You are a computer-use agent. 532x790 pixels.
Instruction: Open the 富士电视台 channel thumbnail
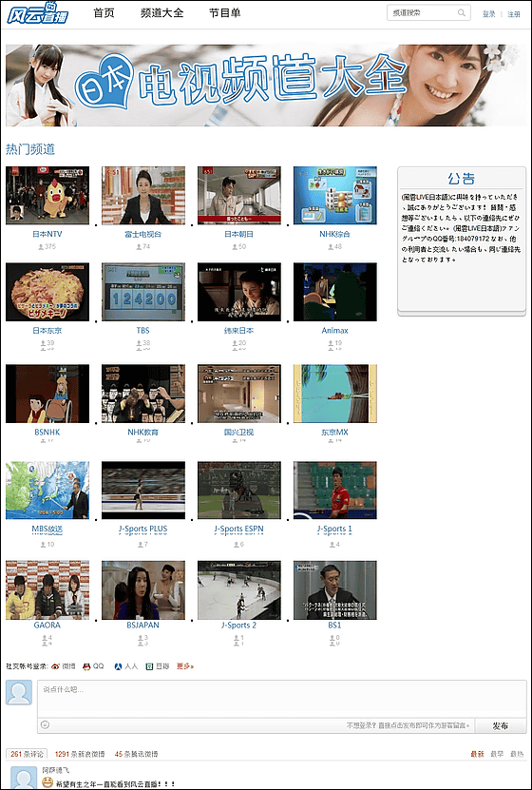pos(143,196)
